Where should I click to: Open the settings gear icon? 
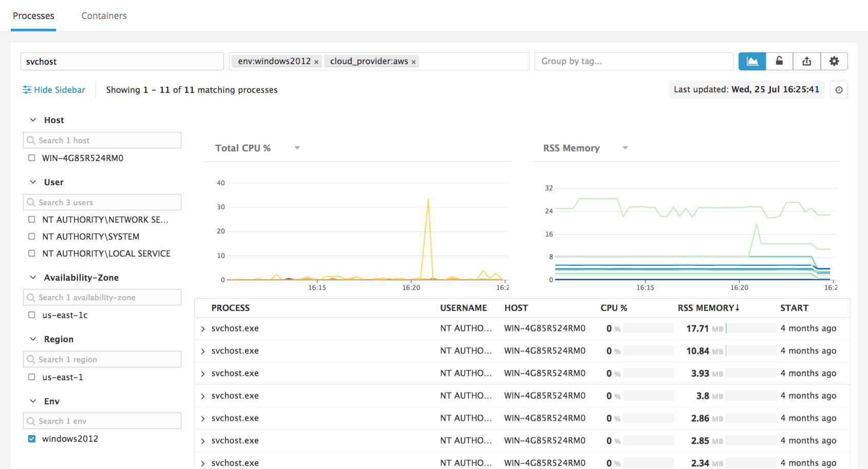pyautogui.click(x=834, y=61)
